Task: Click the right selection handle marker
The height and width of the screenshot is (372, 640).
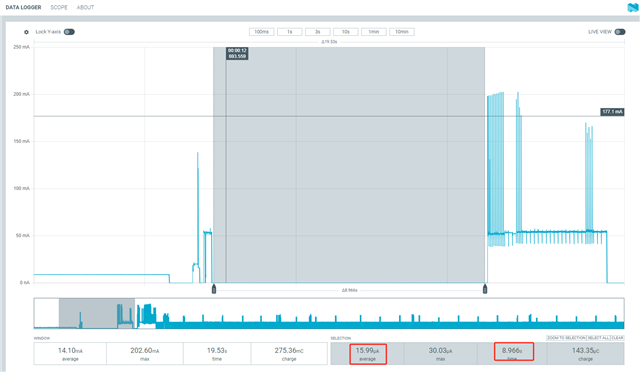Action: pyautogui.click(x=485, y=289)
